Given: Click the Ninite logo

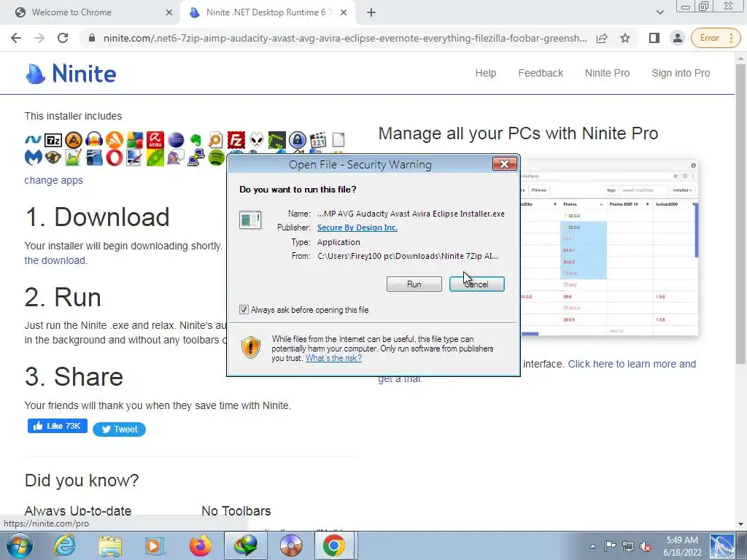Looking at the screenshot, I should tap(71, 74).
